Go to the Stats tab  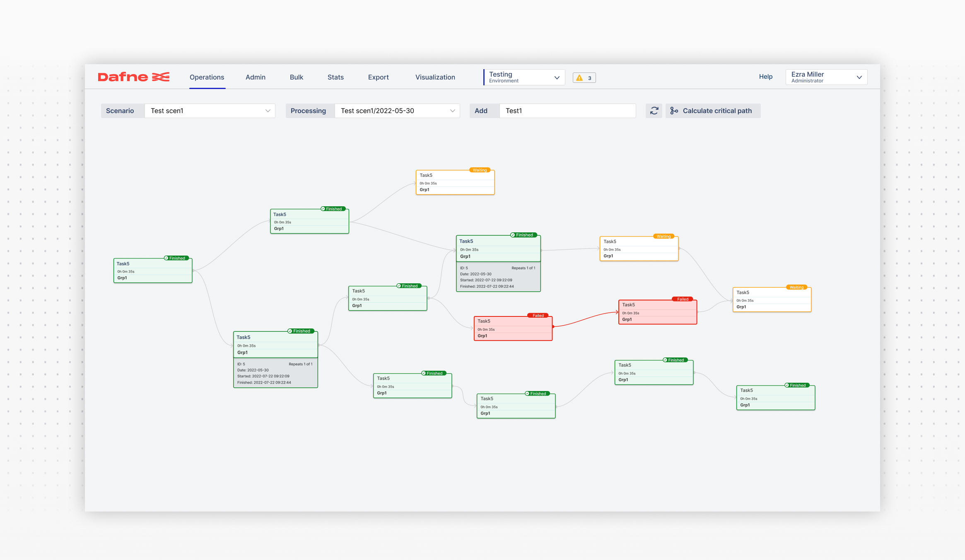point(335,77)
